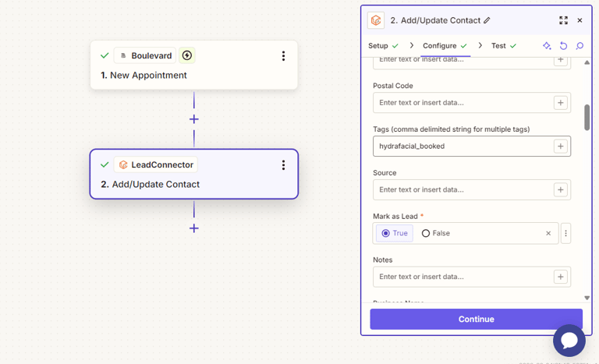Add a step below LeadConnector
Screen dimensions: 599x364
click(194, 228)
